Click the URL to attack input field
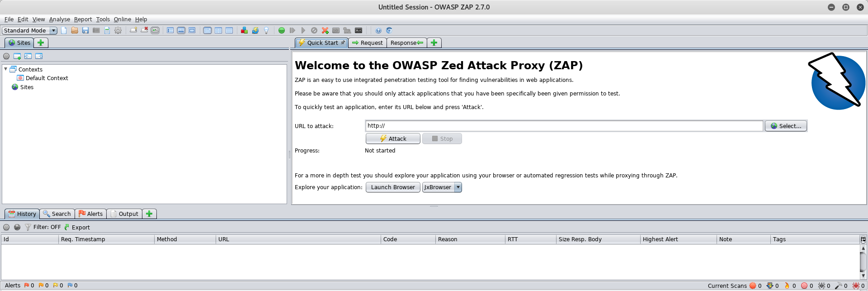This screenshot has height=291, width=868. (x=564, y=126)
